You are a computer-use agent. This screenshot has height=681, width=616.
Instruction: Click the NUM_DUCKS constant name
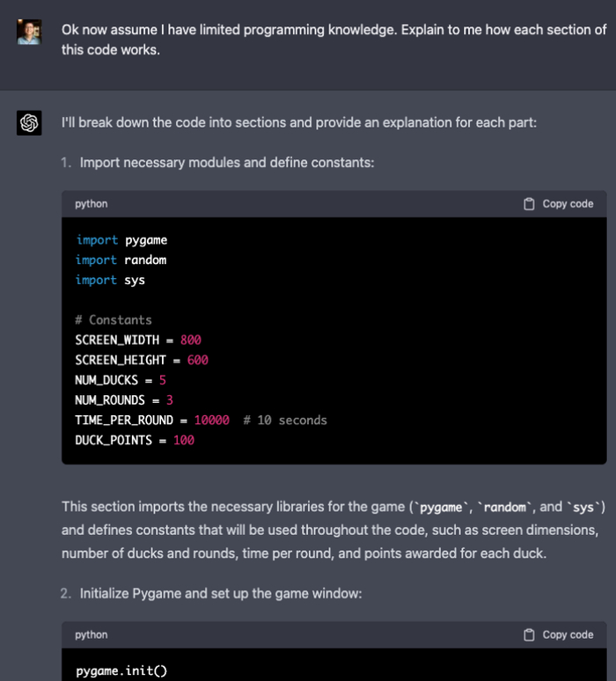(x=108, y=380)
